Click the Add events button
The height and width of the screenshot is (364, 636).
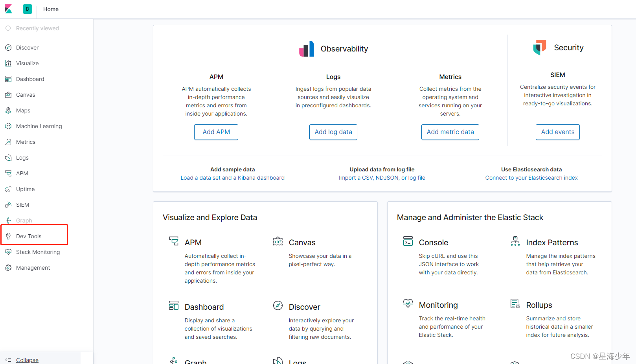pos(557,132)
